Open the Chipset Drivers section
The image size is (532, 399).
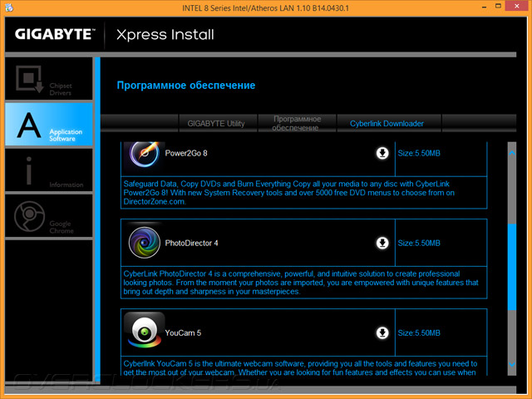(x=49, y=79)
